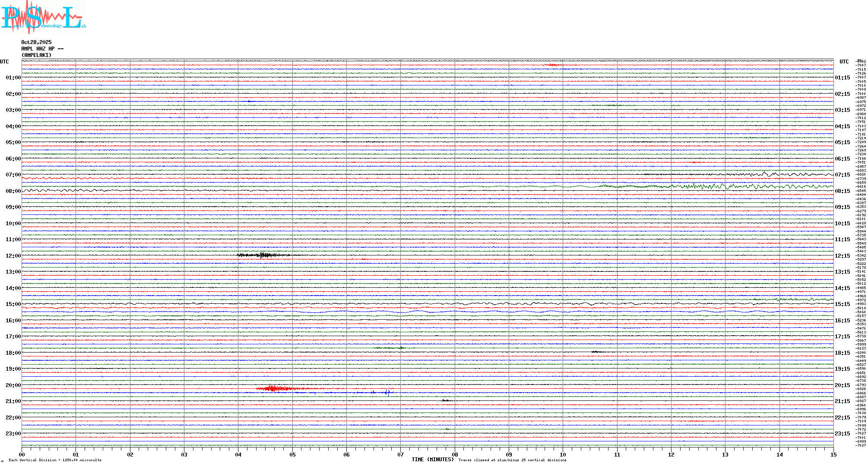Click the left UTC axis heading
Screen dimensions: 868x466
4,62
